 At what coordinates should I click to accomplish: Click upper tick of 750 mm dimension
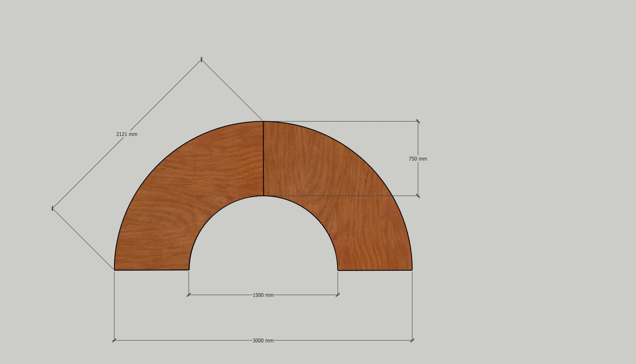click(x=418, y=121)
